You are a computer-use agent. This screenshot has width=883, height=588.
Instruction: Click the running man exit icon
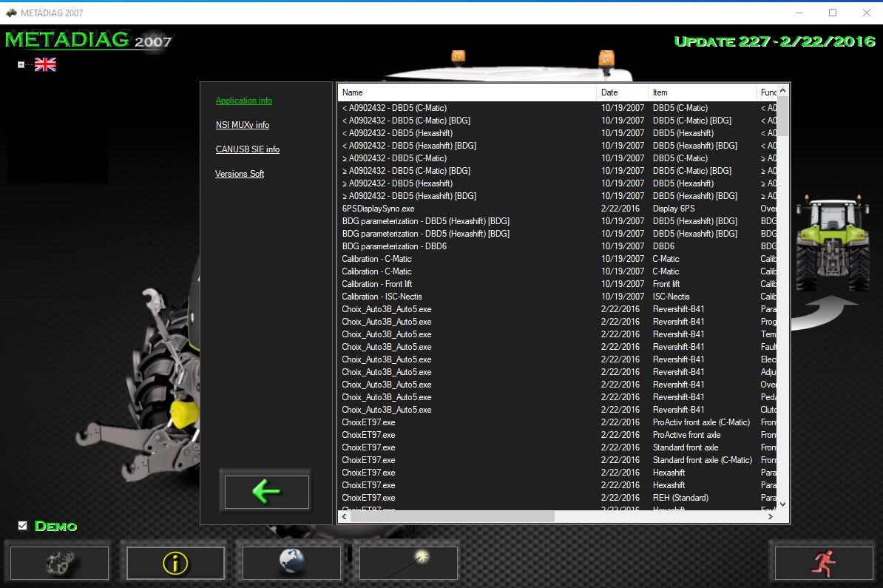823,562
